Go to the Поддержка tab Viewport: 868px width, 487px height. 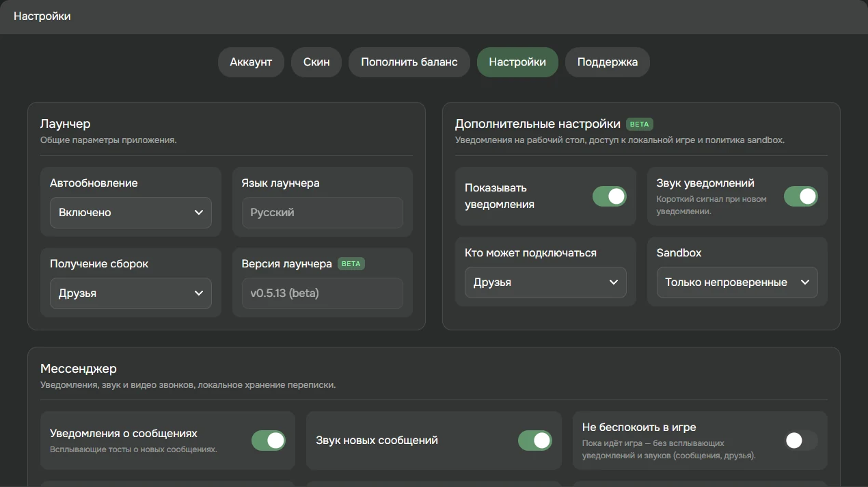(x=608, y=62)
